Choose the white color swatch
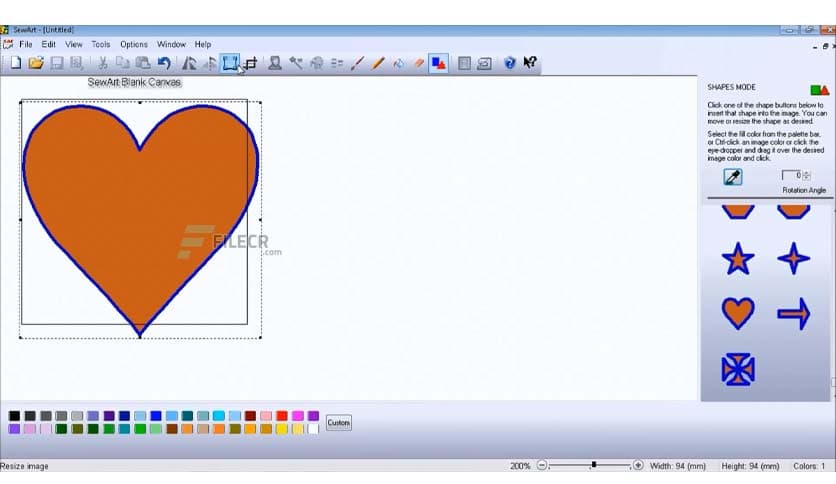 click(x=313, y=429)
